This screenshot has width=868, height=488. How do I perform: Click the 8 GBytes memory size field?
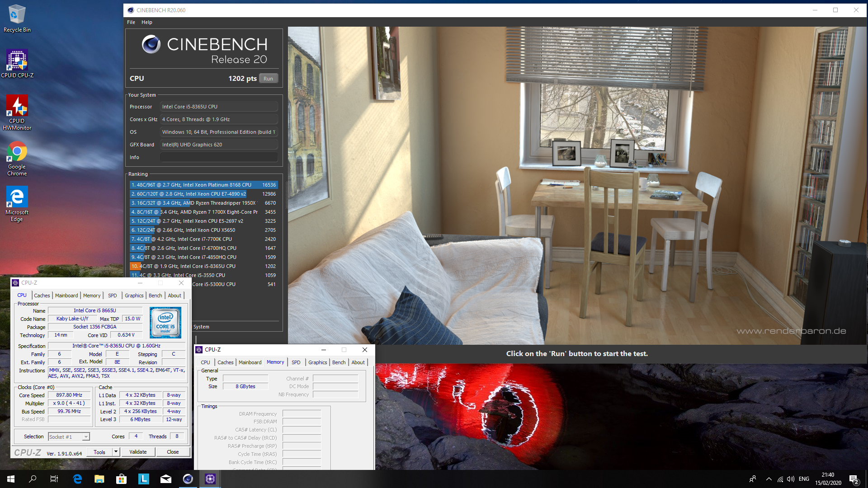[x=245, y=387]
